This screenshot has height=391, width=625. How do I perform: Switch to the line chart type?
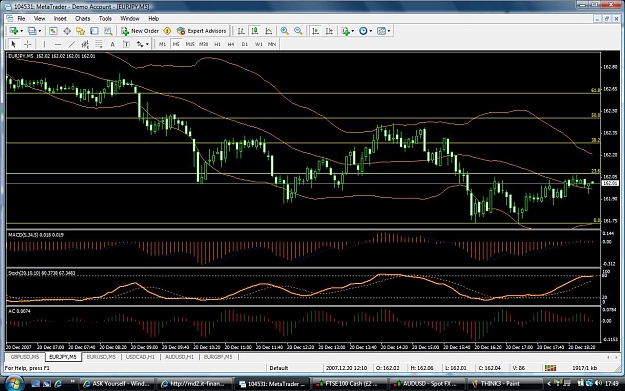pyautogui.click(x=269, y=31)
